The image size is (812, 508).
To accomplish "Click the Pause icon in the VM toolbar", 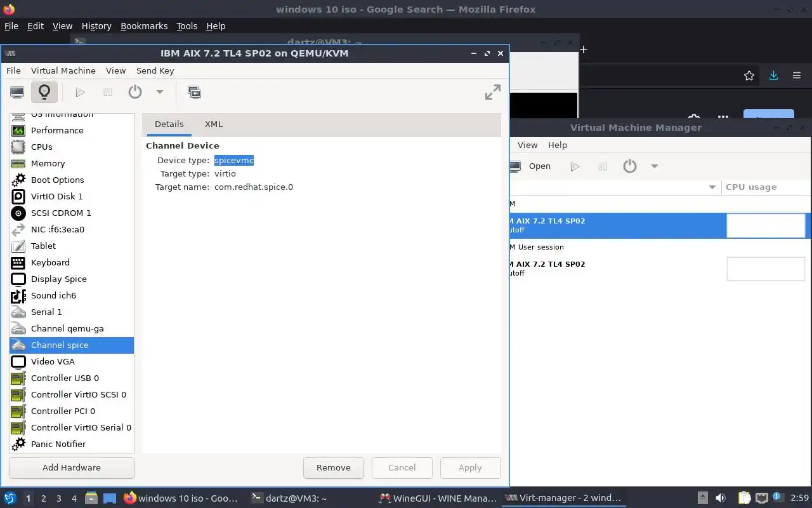I will (108, 92).
